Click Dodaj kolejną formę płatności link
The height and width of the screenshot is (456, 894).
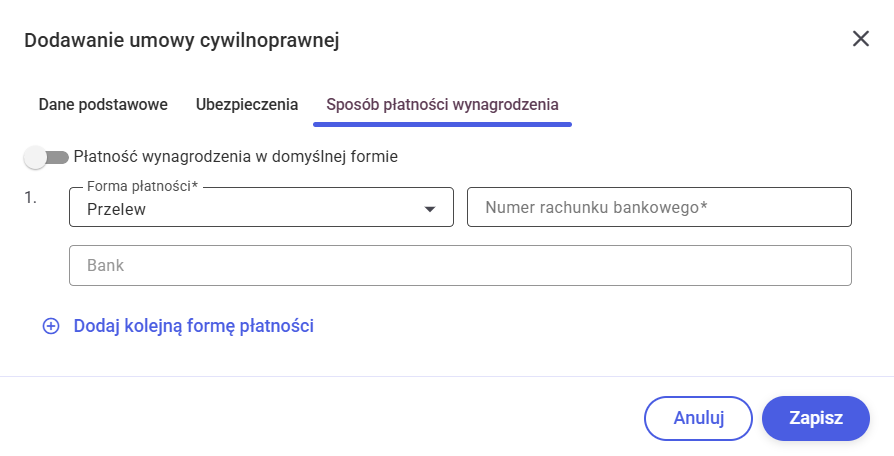[194, 326]
